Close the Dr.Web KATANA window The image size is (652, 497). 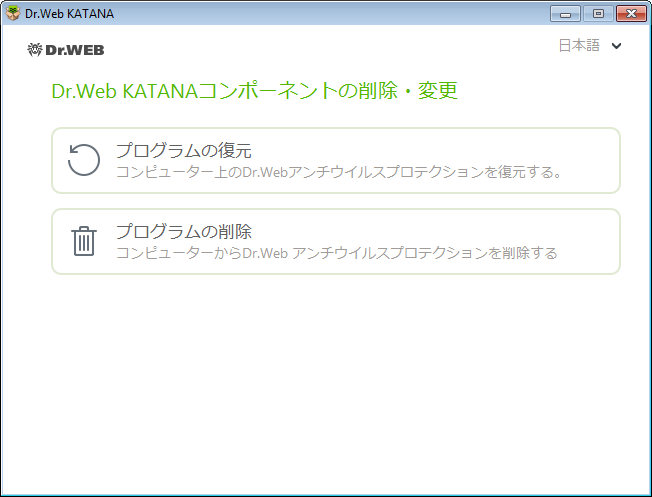click(x=631, y=14)
